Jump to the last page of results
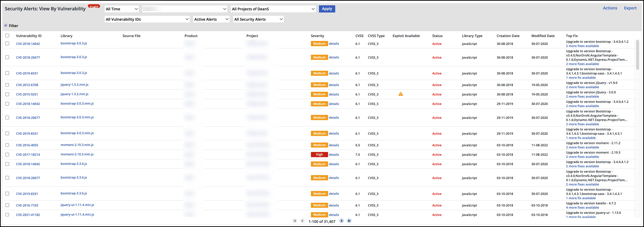The image size is (644, 227). [349, 221]
